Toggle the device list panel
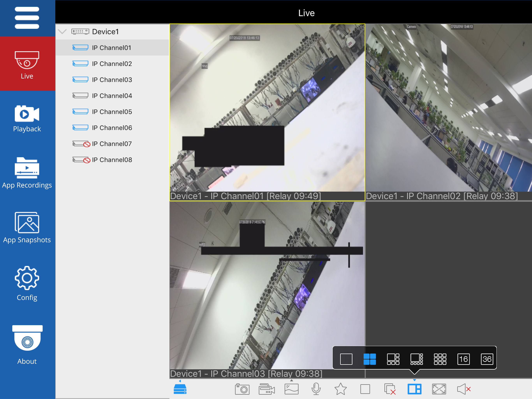 point(180,389)
